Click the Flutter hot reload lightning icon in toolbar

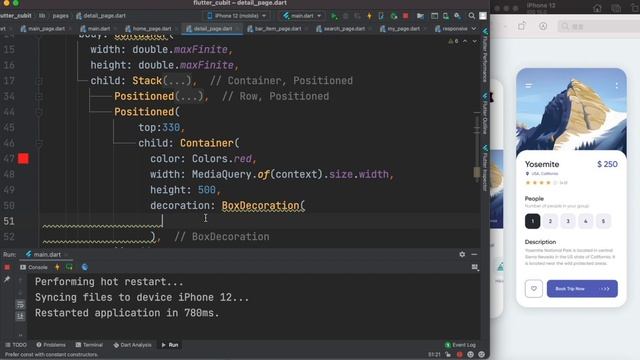coord(369,16)
